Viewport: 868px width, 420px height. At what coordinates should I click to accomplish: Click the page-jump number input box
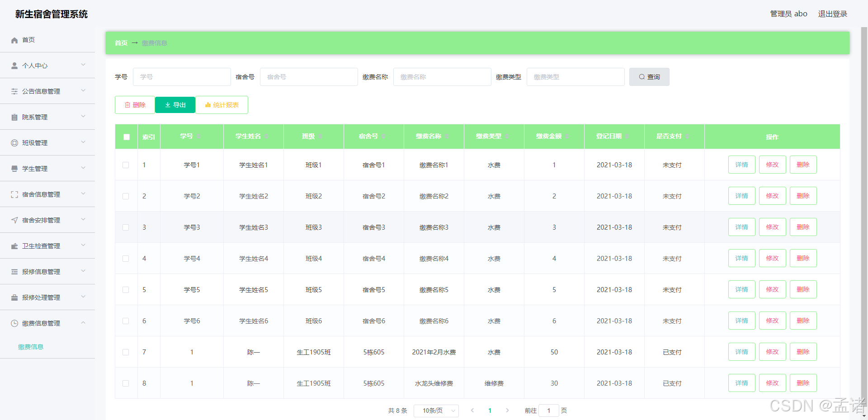pos(549,411)
